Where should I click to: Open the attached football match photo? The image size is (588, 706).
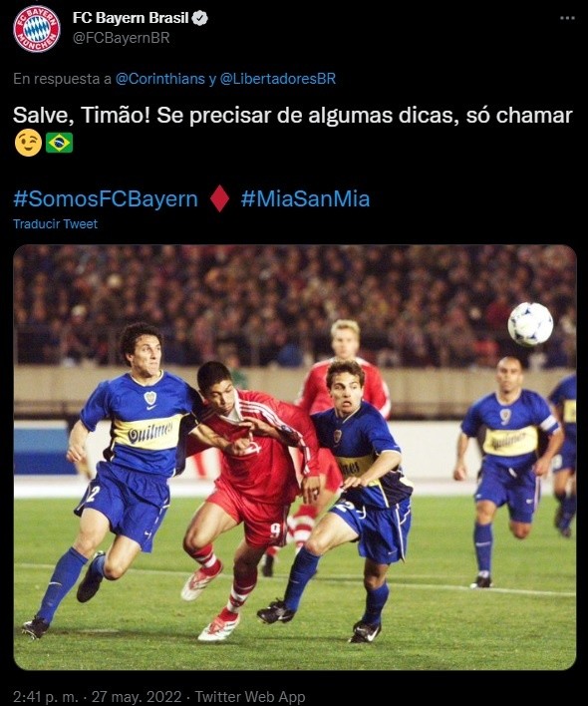(295, 458)
